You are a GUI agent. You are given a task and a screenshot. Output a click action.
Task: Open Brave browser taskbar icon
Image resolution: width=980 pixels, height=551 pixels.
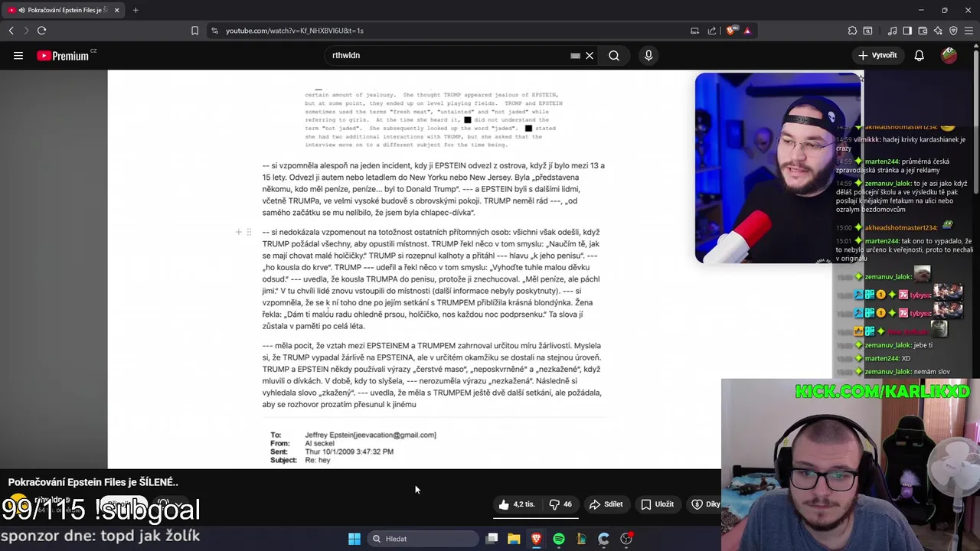536,539
